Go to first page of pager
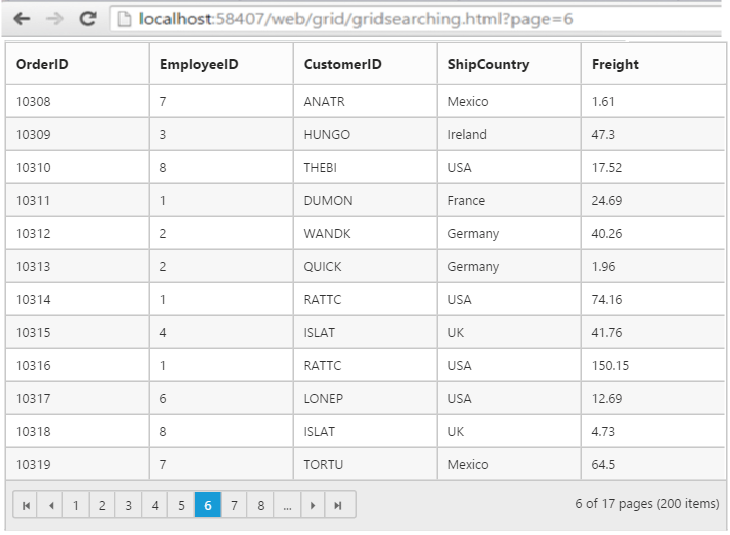This screenshot has width=730, height=535. click(x=26, y=505)
